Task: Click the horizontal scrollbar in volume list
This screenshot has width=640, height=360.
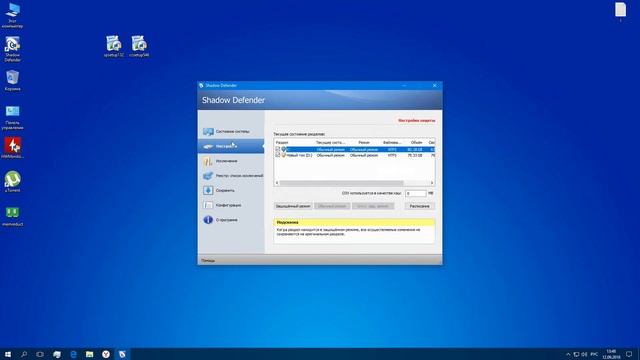Action: [x=341, y=183]
